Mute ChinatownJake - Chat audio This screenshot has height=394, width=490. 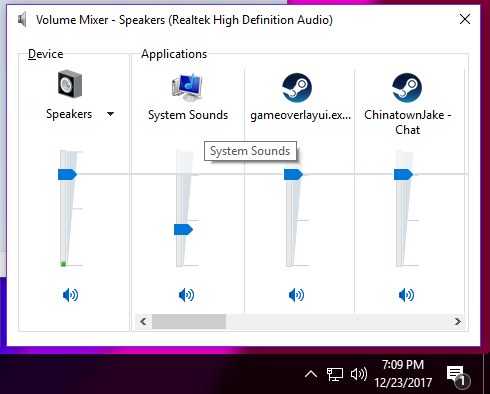[406, 295]
